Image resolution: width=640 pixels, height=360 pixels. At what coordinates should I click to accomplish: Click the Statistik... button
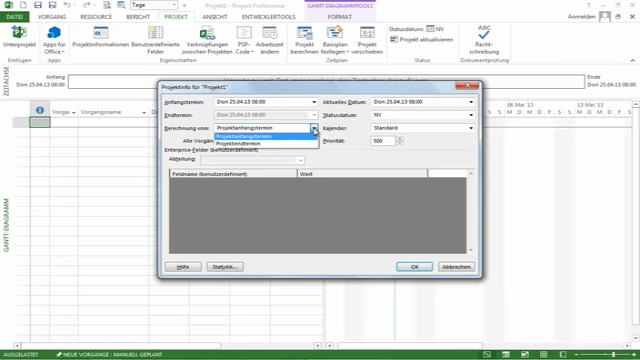[x=225, y=267]
